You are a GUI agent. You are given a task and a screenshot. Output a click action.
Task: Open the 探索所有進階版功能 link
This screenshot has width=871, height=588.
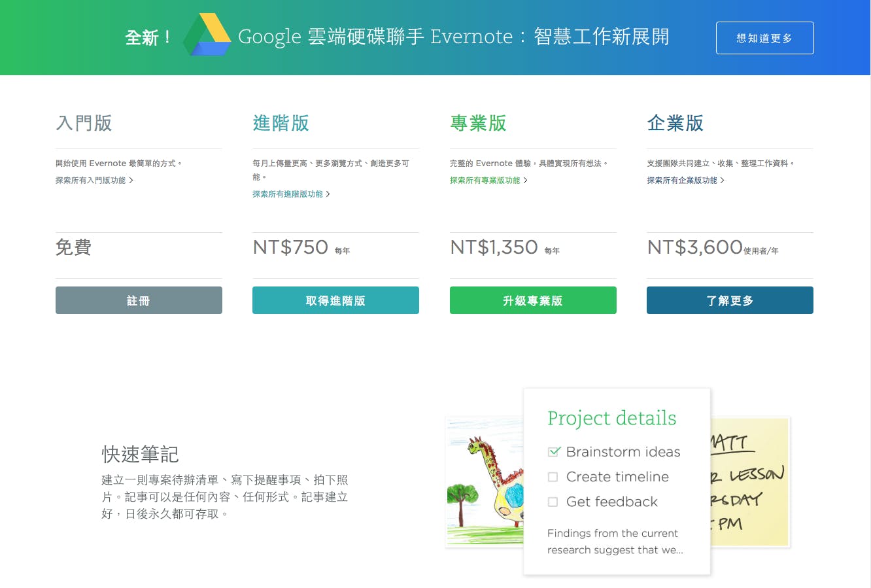click(x=288, y=194)
